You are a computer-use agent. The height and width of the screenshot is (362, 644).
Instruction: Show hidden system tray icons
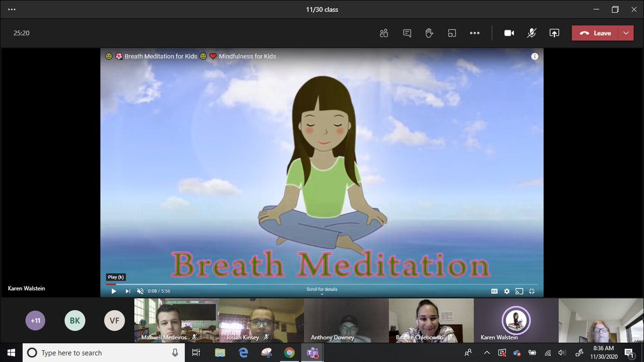pyautogui.click(x=487, y=352)
